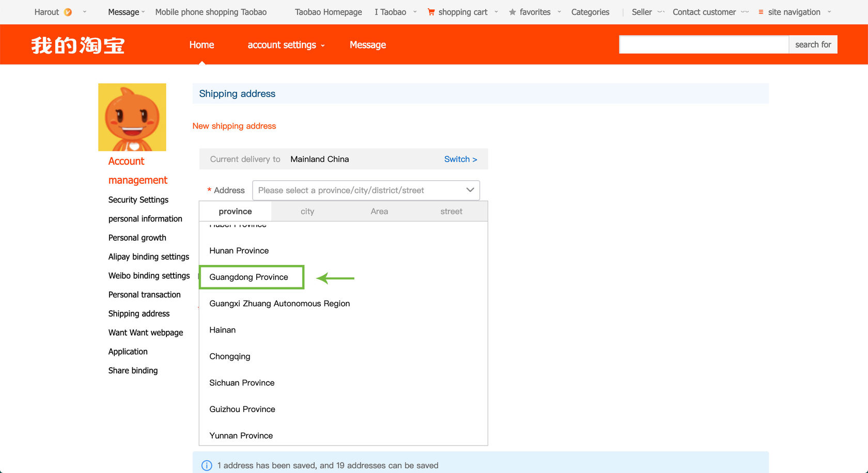
Task: Expand the account settings dropdown
Action: tap(286, 45)
